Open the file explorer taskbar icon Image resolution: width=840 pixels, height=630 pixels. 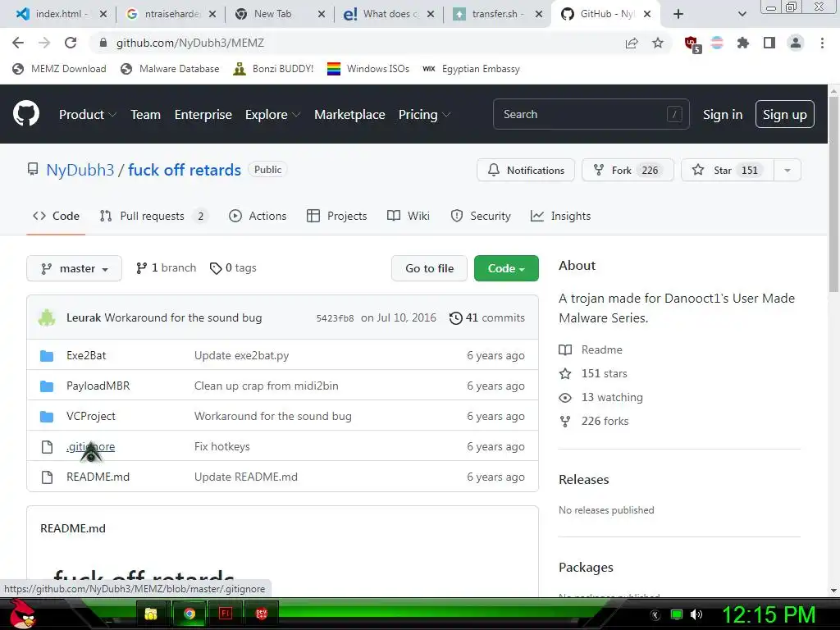(x=151, y=614)
